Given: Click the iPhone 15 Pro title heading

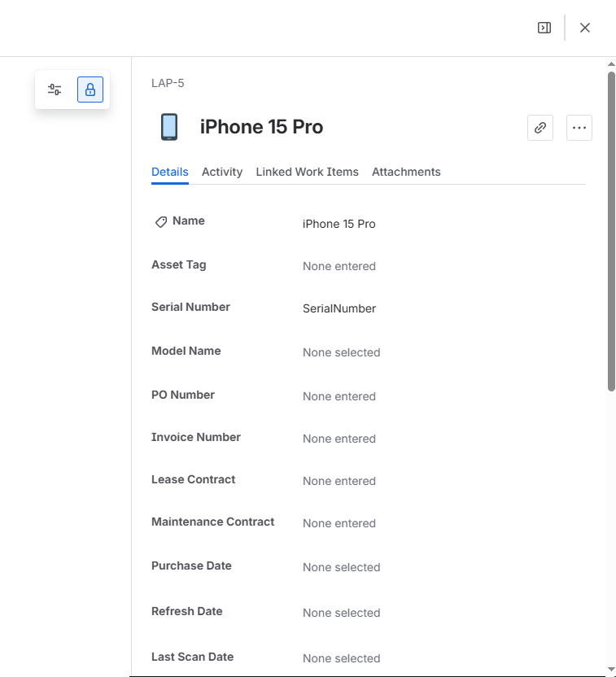Looking at the screenshot, I should [261, 127].
